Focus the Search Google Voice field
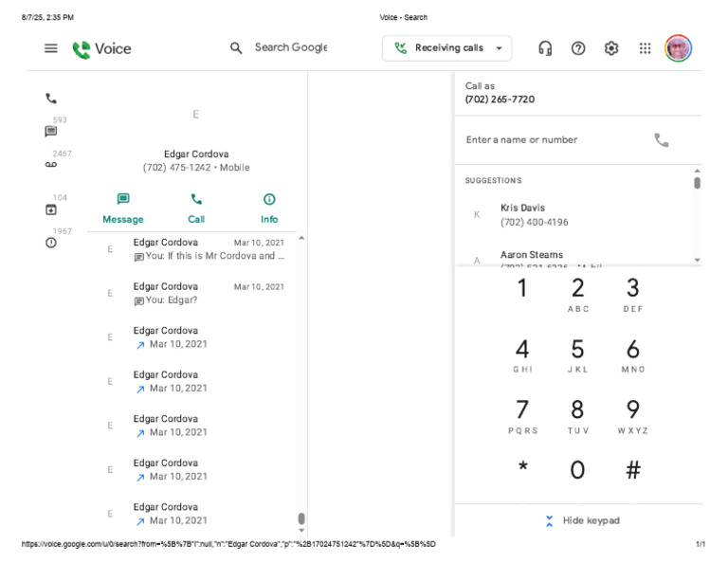The height and width of the screenshot is (563, 728). (x=291, y=47)
